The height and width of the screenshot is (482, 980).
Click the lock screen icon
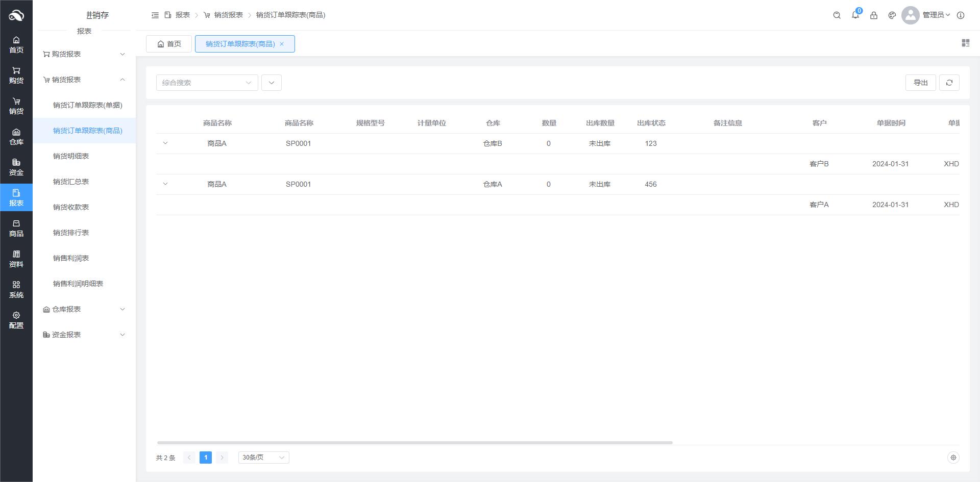[873, 15]
